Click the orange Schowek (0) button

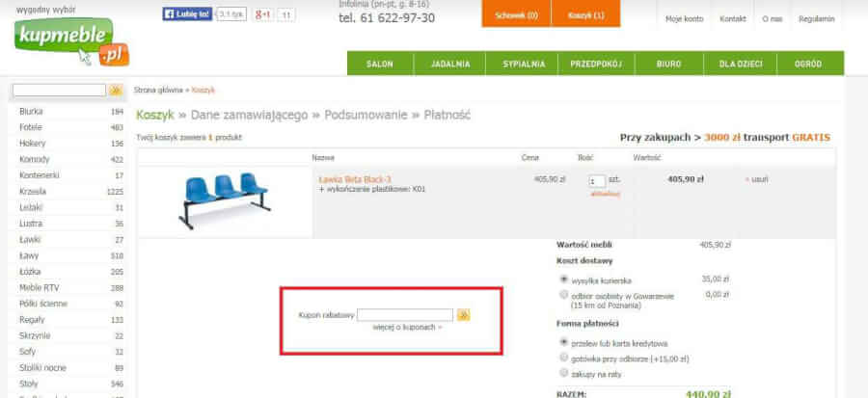pyautogui.click(x=517, y=13)
